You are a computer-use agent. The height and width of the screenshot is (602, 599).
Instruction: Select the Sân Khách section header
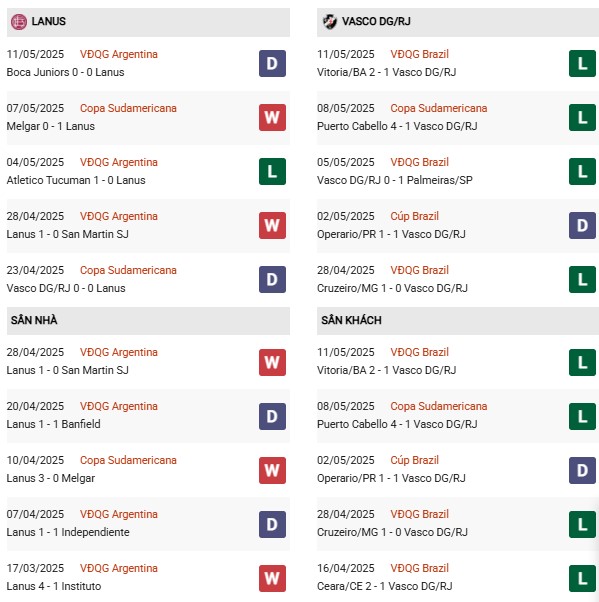pyautogui.click(x=458, y=320)
